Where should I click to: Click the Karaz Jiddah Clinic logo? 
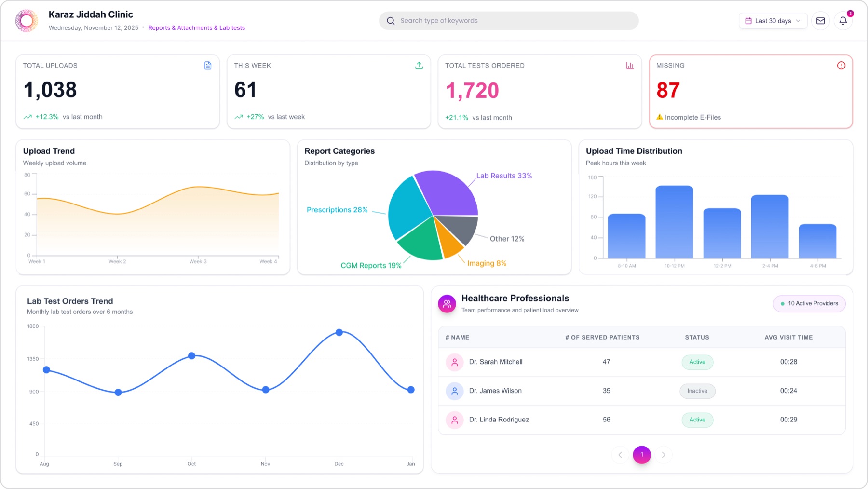coord(27,21)
